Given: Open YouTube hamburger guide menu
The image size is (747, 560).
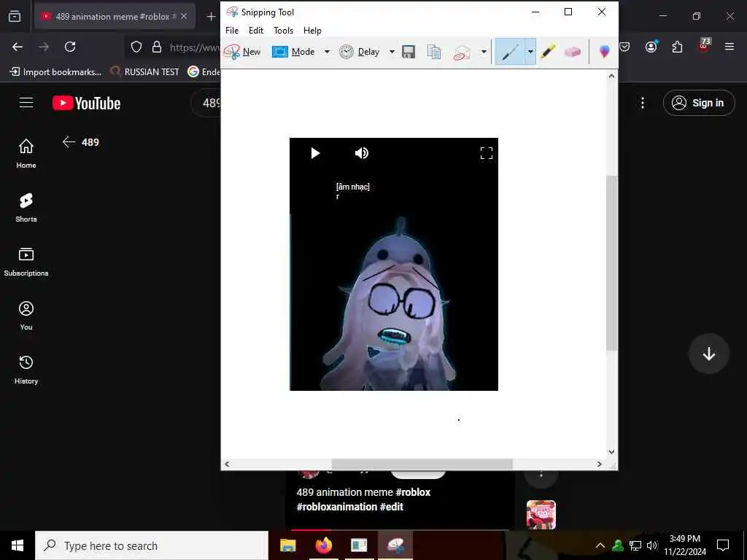Looking at the screenshot, I should click(x=26, y=103).
